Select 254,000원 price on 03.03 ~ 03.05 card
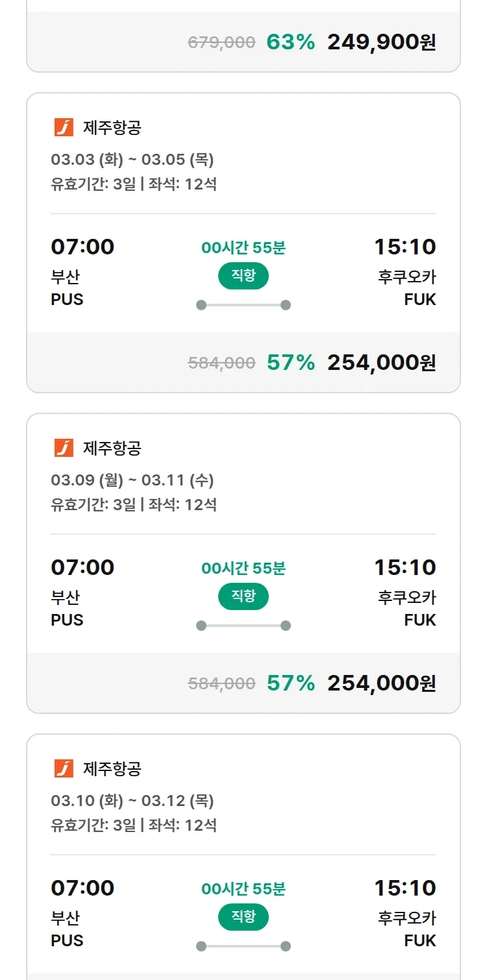 [381, 363]
